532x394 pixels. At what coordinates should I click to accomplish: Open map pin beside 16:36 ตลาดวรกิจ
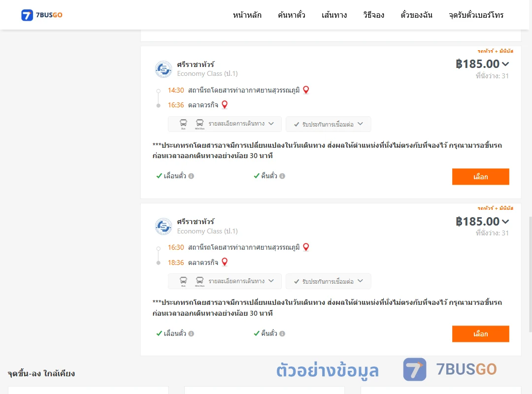pyautogui.click(x=225, y=105)
